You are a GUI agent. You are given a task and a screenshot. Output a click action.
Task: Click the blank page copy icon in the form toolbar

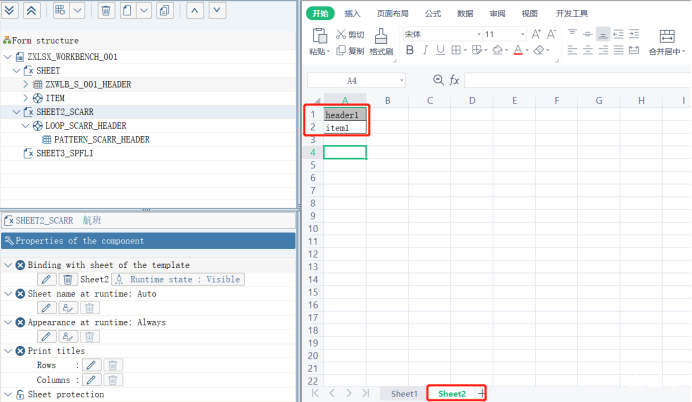[x=127, y=10]
